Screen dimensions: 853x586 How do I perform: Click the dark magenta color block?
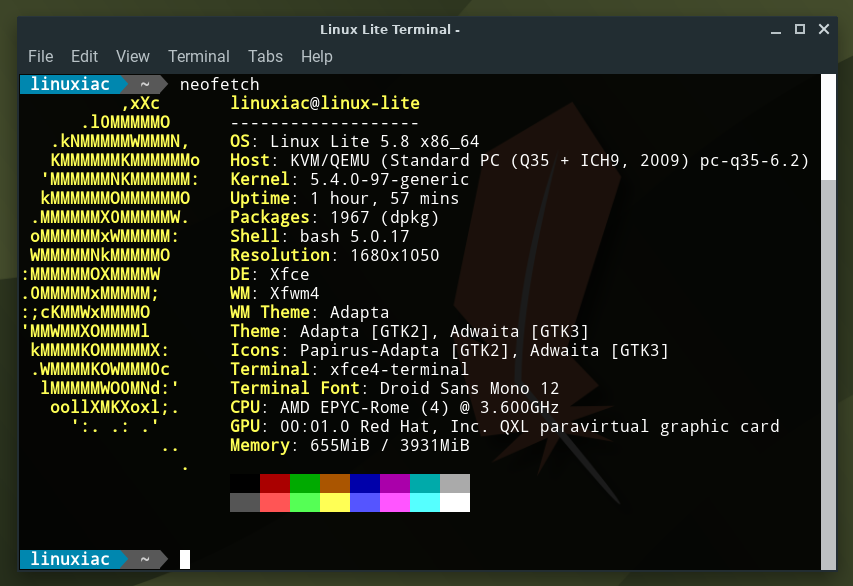[x=394, y=483]
